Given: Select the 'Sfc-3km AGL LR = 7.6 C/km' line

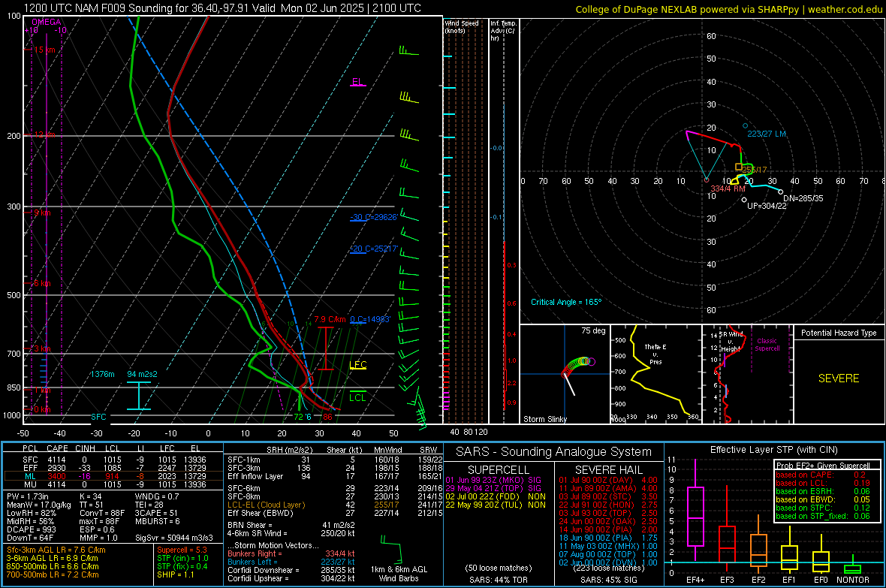Looking at the screenshot, I should (56, 550).
